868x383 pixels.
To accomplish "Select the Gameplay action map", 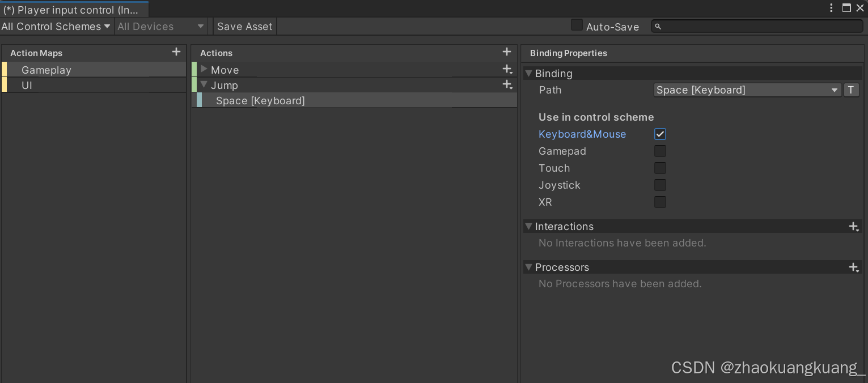I will pyautogui.click(x=46, y=70).
